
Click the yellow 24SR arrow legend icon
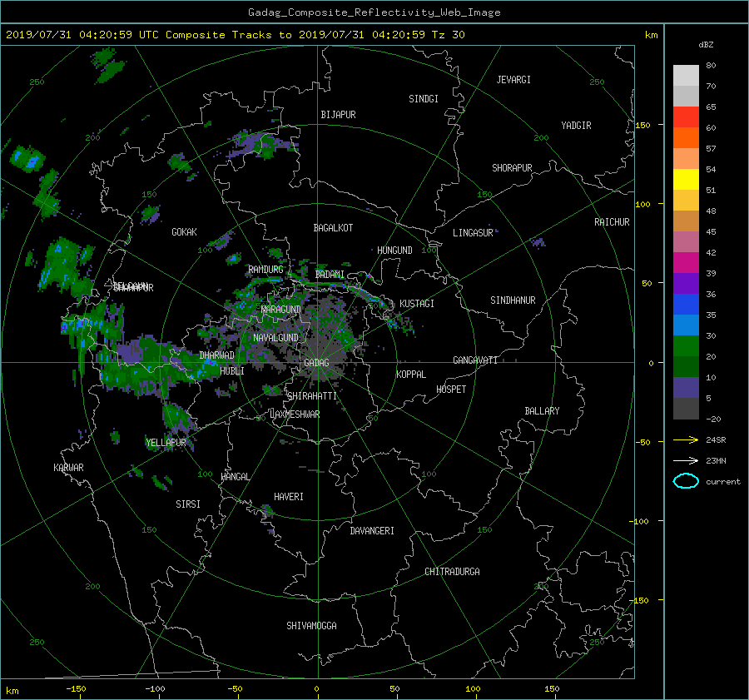(x=686, y=440)
